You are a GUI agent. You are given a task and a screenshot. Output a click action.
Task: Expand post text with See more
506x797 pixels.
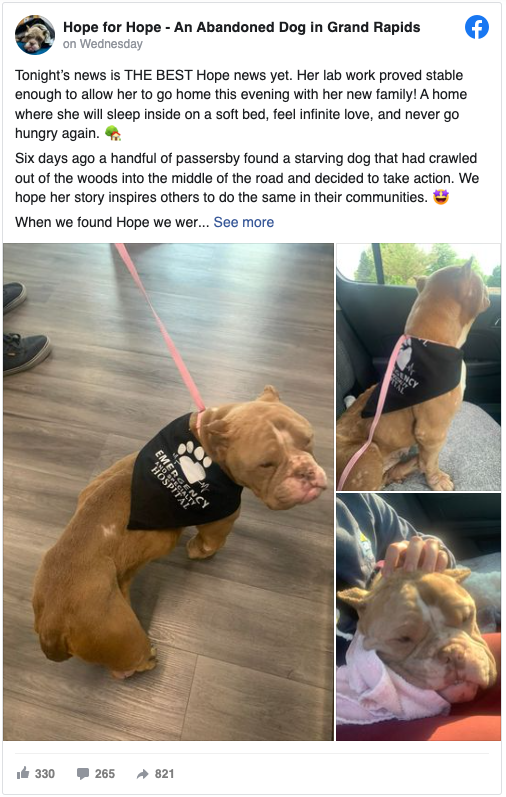pos(244,222)
